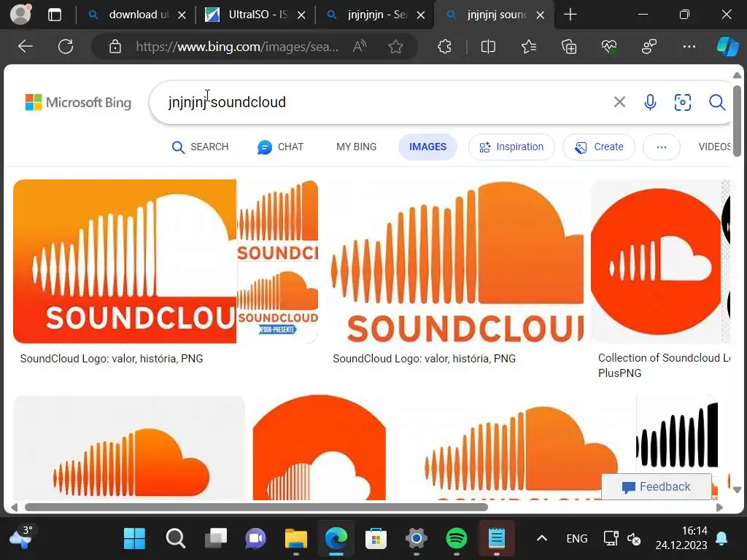The image size is (747, 560).
Task: Clear the search box with X
Action: click(619, 102)
